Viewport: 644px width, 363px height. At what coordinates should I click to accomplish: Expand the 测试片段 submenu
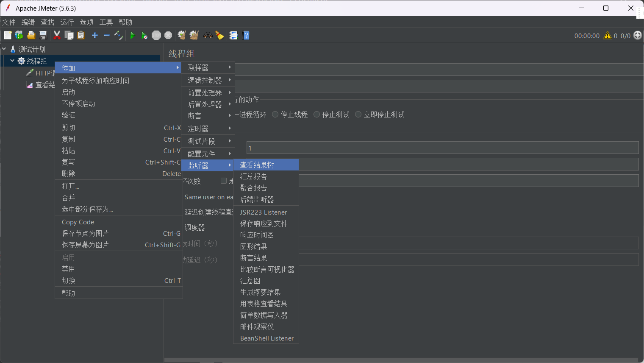[x=208, y=141]
